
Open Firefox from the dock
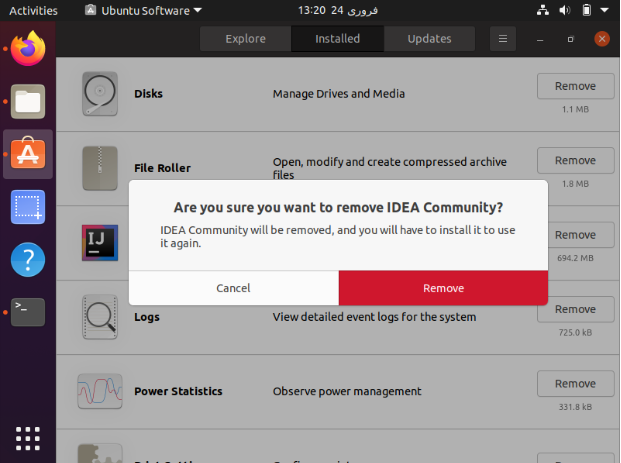(28, 49)
